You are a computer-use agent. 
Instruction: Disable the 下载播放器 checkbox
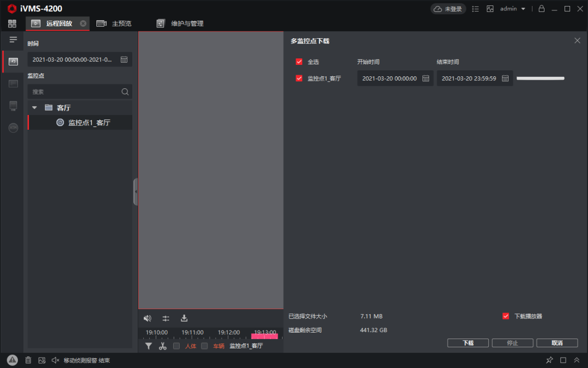click(506, 316)
